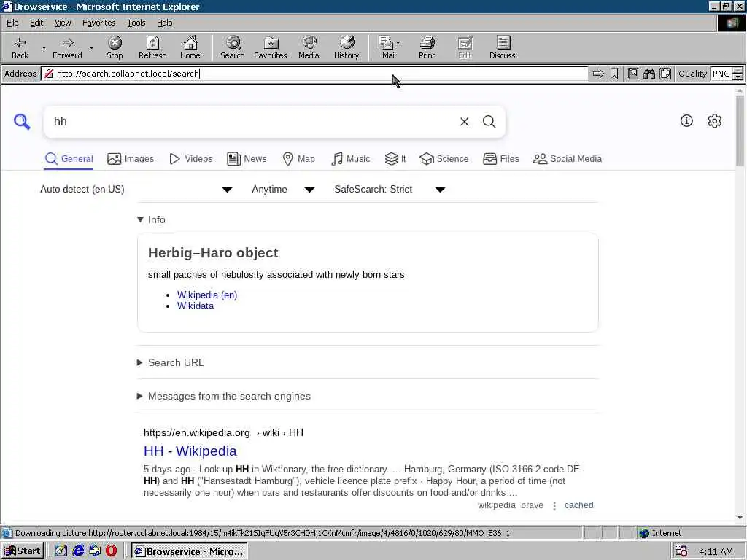Open the HH - Wikipedia result
Image resolution: width=747 pixels, height=560 pixels.
tap(190, 451)
